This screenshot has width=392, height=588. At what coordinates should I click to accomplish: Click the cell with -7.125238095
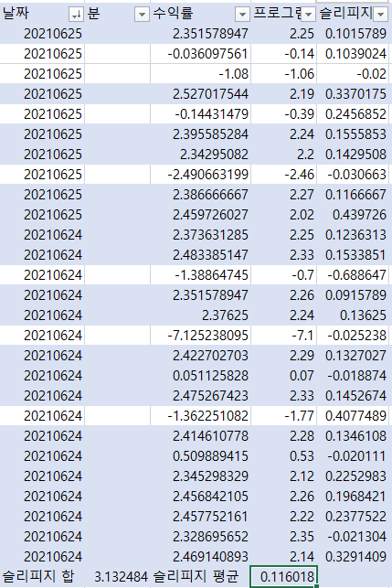[200, 336]
